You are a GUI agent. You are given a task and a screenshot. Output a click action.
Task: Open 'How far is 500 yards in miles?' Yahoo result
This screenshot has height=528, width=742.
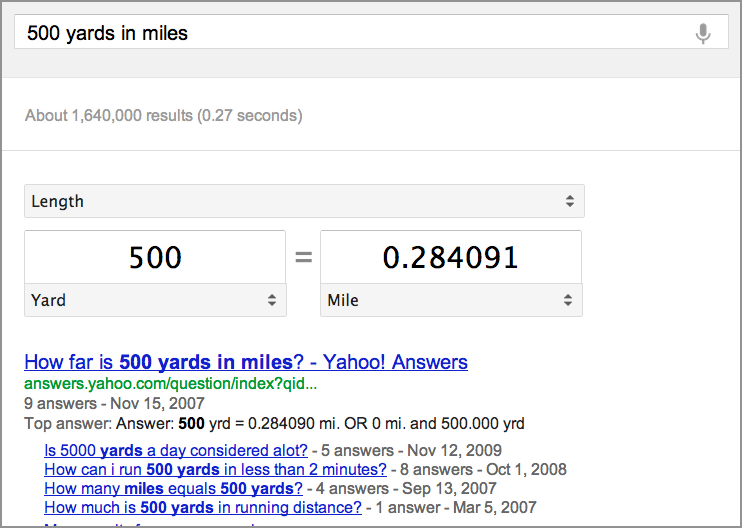coord(246,362)
